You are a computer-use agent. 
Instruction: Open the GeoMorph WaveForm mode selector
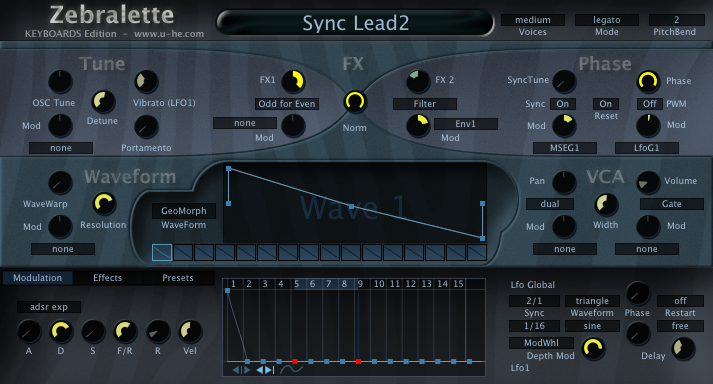[184, 211]
